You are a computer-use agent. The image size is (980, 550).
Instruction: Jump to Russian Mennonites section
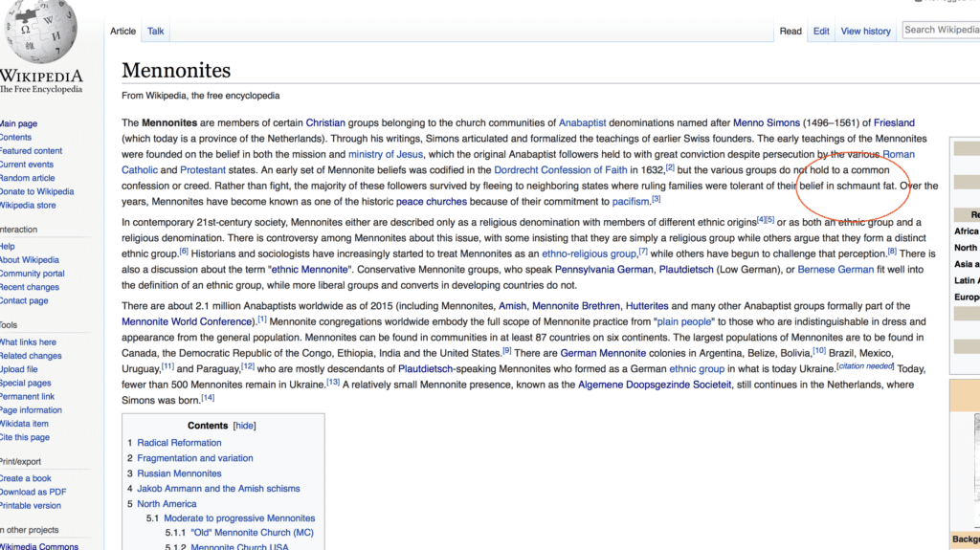point(179,473)
